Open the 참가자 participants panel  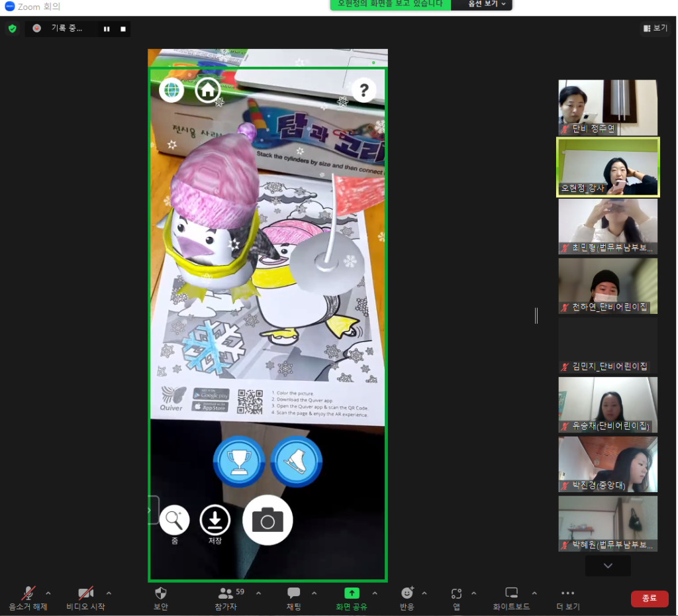click(226, 599)
